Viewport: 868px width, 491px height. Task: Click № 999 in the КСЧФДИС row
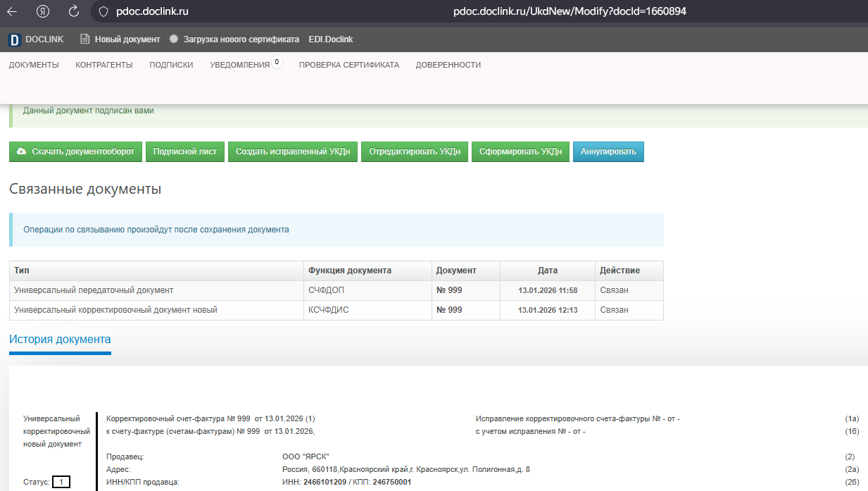(449, 310)
